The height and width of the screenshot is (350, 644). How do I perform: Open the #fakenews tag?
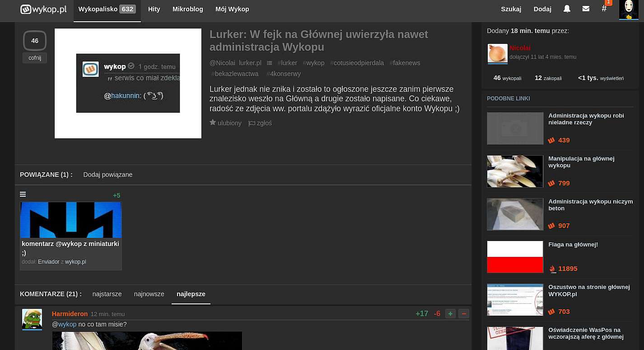point(405,63)
